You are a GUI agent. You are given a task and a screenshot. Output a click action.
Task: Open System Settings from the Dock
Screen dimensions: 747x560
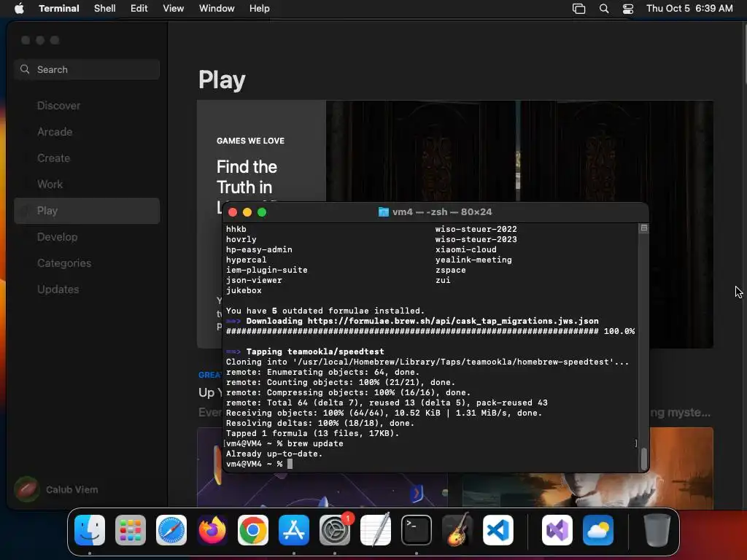click(x=334, y=530)
